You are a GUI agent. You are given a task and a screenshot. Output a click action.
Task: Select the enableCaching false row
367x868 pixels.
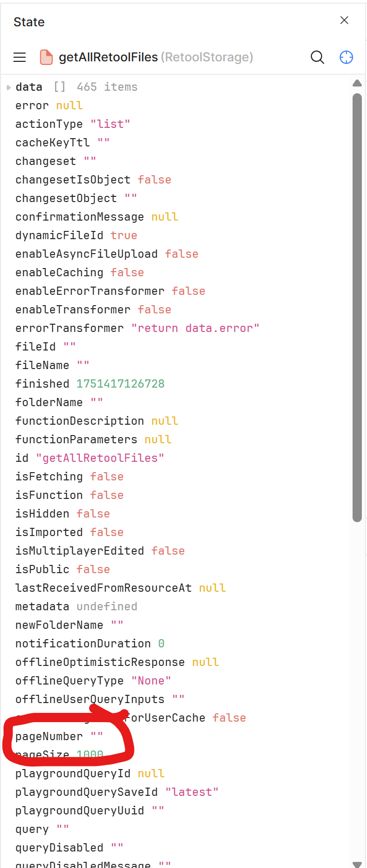(x=79, y=273)
